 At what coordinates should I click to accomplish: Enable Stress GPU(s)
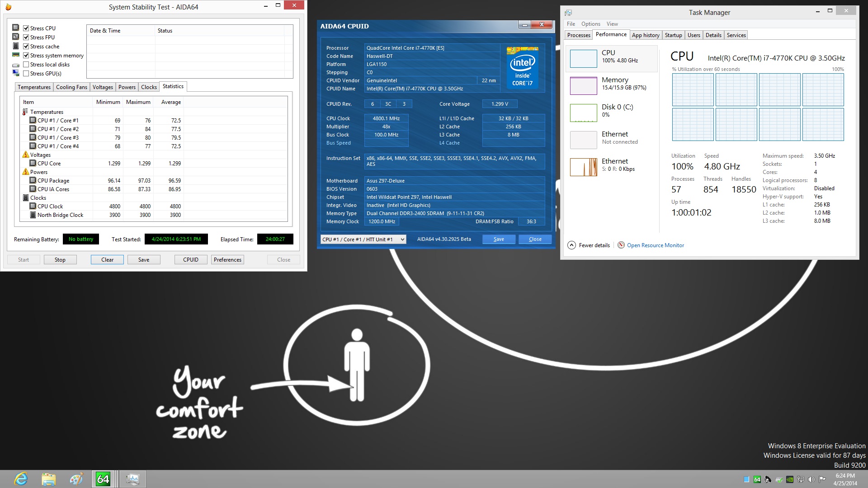coord(26,73)
